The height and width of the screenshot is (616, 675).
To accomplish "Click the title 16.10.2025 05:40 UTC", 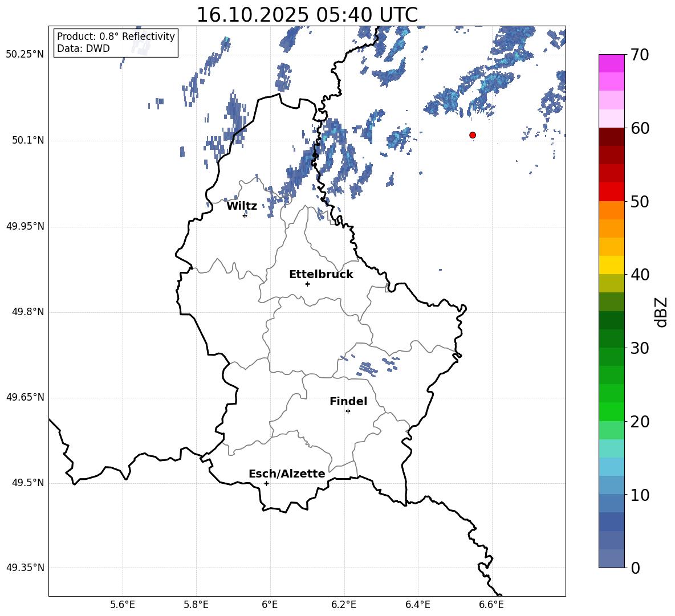I will [307, 15].
